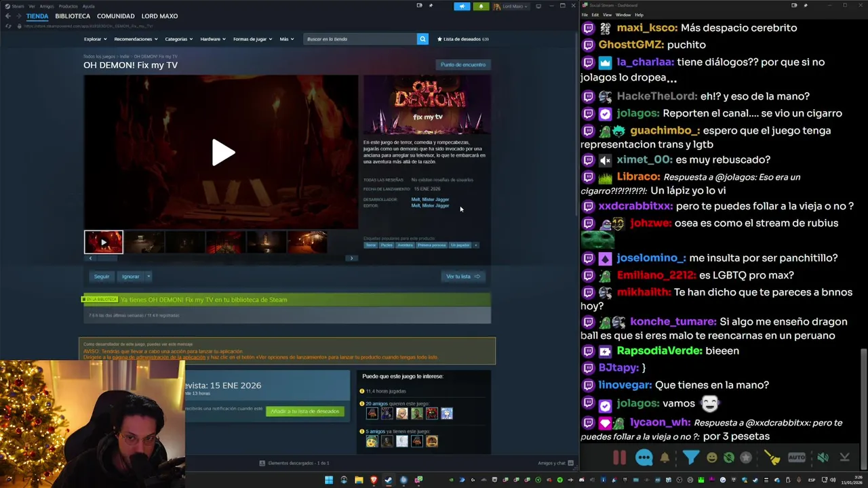Expand more tags plus button
Image resolution: width=868 pixels, height=488 pixels.
475,245
